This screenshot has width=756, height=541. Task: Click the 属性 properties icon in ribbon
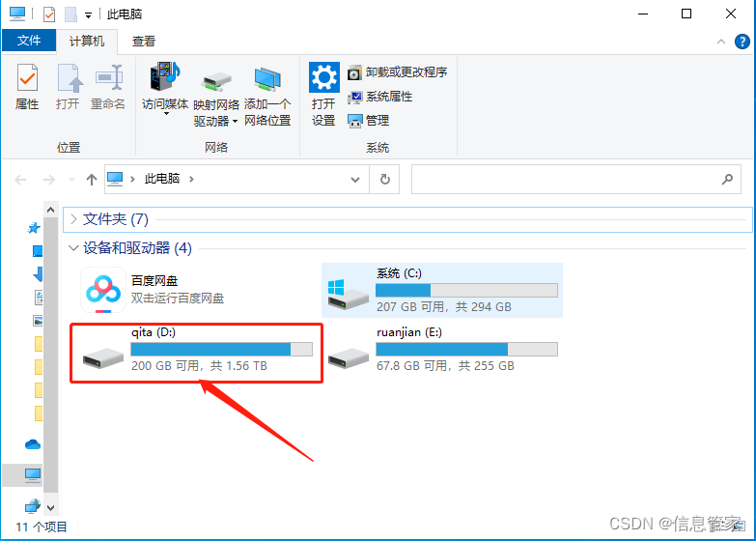[27, 77]
